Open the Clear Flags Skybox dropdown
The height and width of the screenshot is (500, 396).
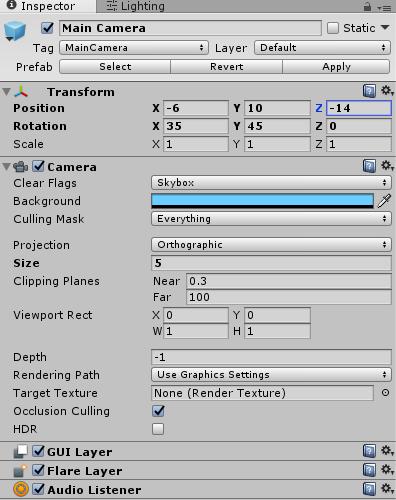tap(271, 183)
